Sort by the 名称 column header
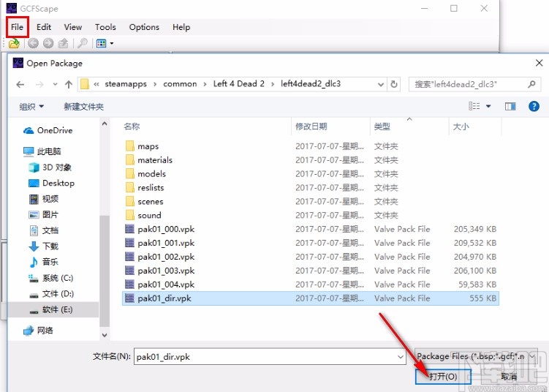 pyautogui.click(x=207, y=127)
